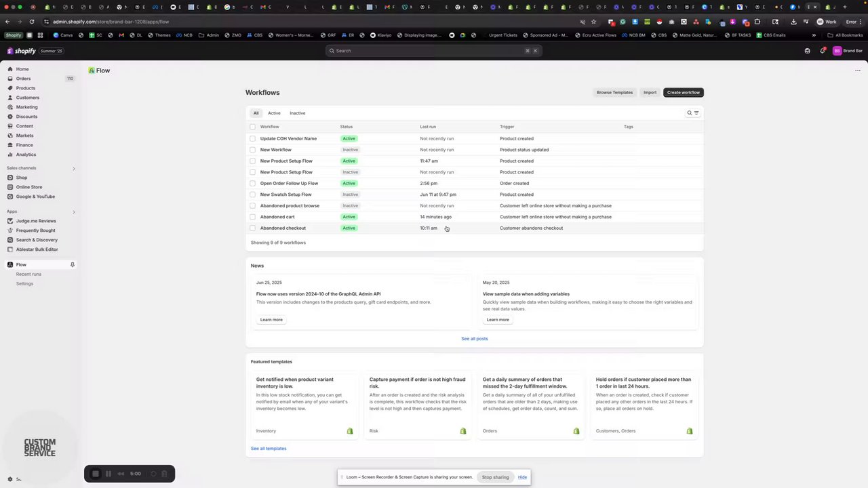Select Update COH Vendor Name workflow checkbox
Image resolution: width=868 pixels, height=488 pixels.
tap(253, 138)
